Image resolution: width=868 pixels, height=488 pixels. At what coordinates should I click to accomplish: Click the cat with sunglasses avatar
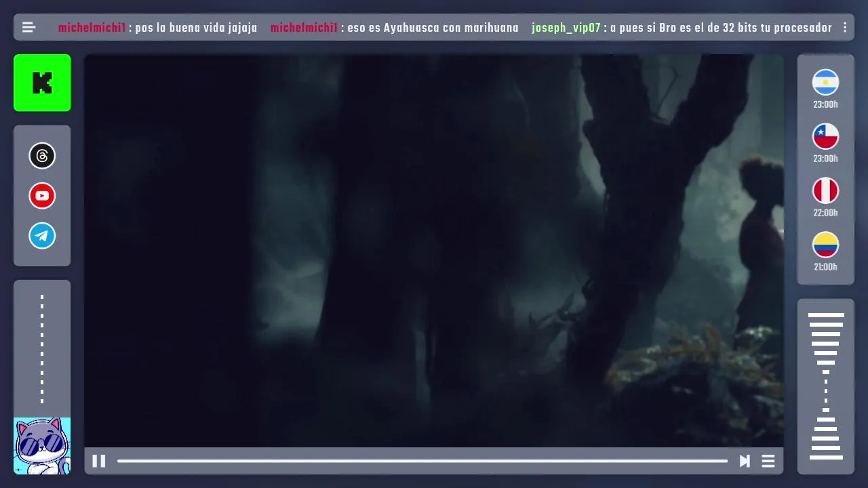click(42, 446)
